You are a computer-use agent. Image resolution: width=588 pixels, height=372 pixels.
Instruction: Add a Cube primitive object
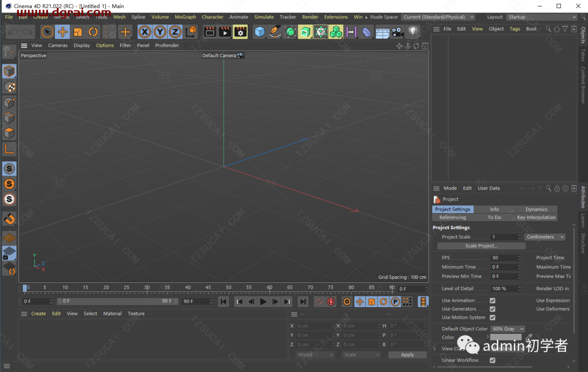pos(260,32)
